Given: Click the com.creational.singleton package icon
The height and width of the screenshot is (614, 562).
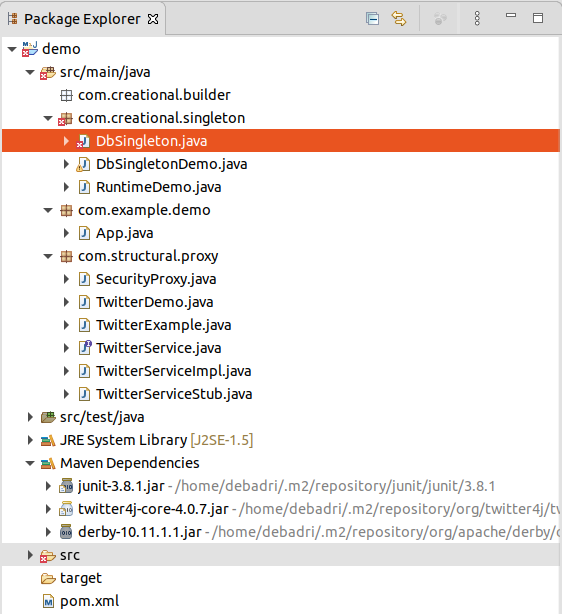Looking at the screenshot, I should 65,119.
